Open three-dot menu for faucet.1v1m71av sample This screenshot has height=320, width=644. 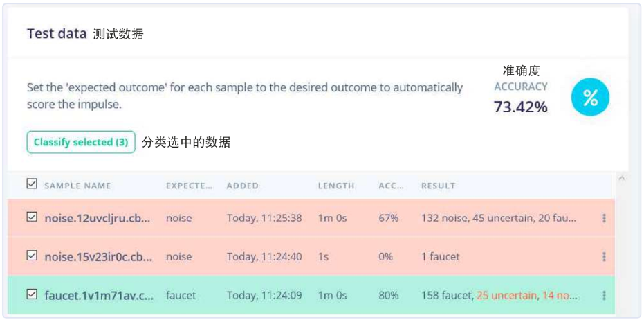[x=604, y=296]
